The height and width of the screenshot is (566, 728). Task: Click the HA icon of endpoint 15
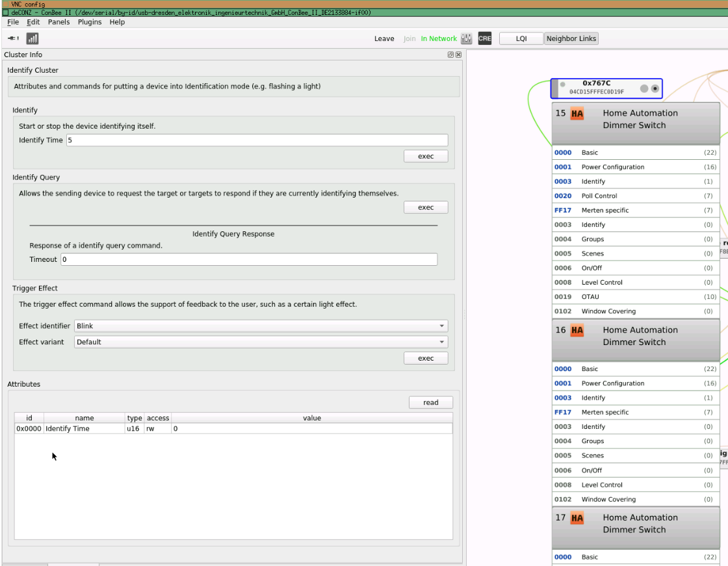tap(577, 114)
